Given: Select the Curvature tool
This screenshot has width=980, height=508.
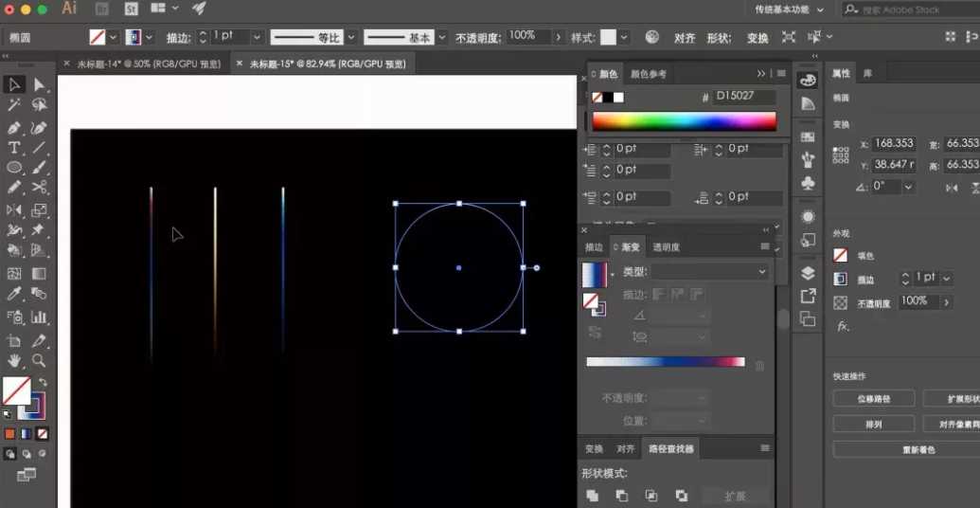Looking at the screenshot, I should point(39,128).
